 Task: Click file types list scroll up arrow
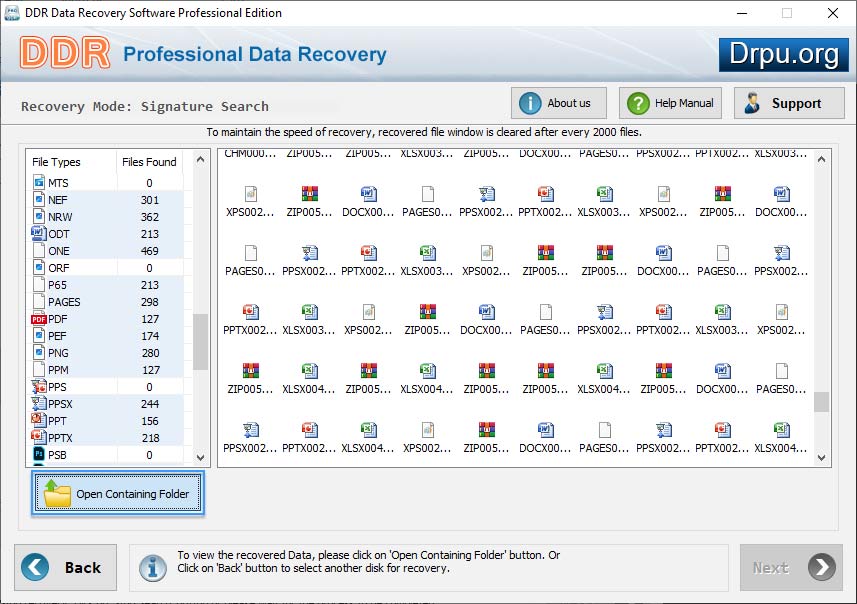pyautogui.click(x=201, y=160)
